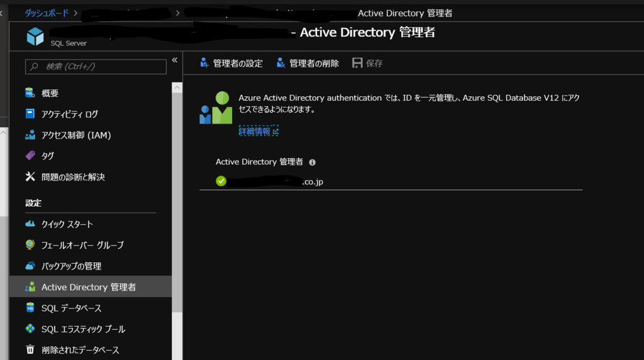Click the 管理者の設定 person-add icon
This screenshot has width=644, height=360.
pyautogui.click(x=204, y=62)
